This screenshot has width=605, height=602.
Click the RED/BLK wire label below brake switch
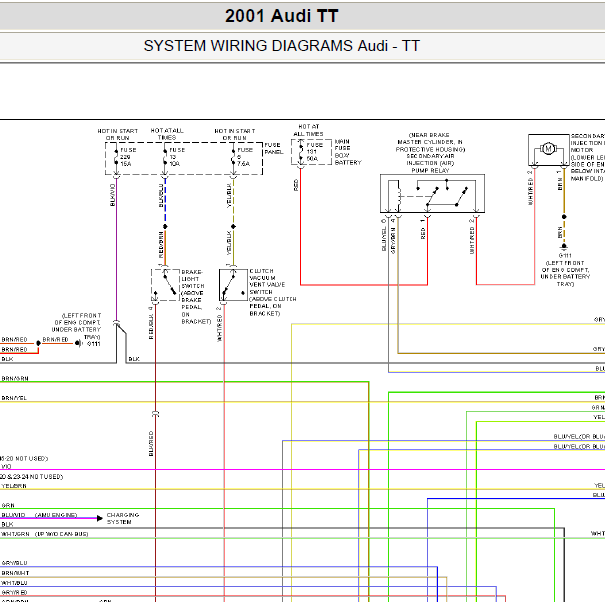pyautogui.click(x=151, y=326)
